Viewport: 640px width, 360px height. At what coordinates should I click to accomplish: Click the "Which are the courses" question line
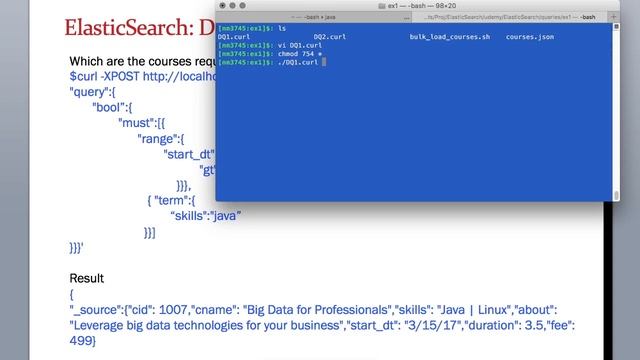142,61
